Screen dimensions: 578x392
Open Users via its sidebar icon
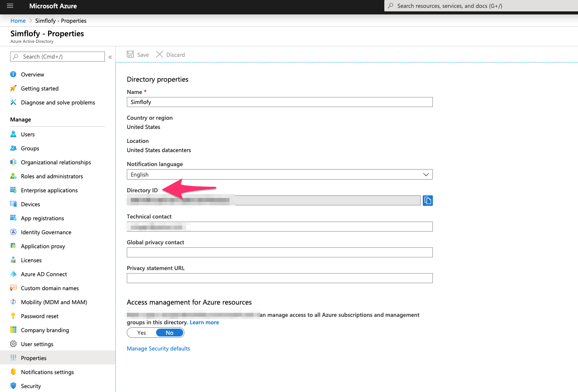tap(14, 134)
